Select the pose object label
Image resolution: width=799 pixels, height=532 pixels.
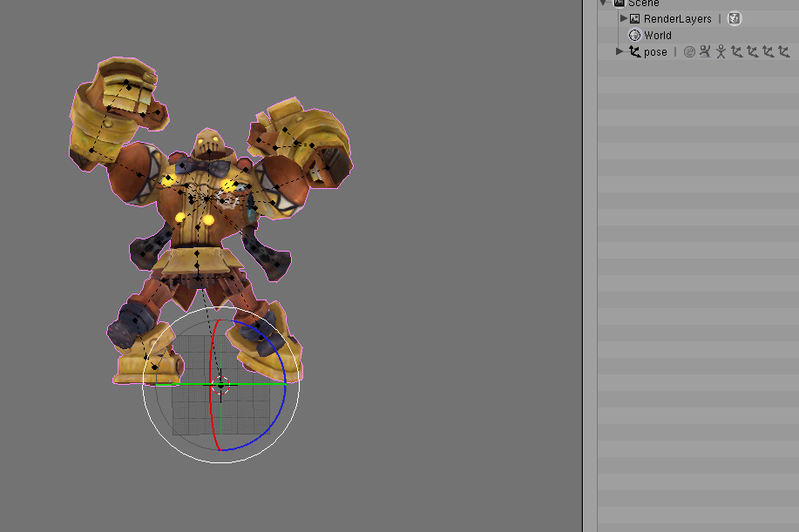click(x=655, y=52)
